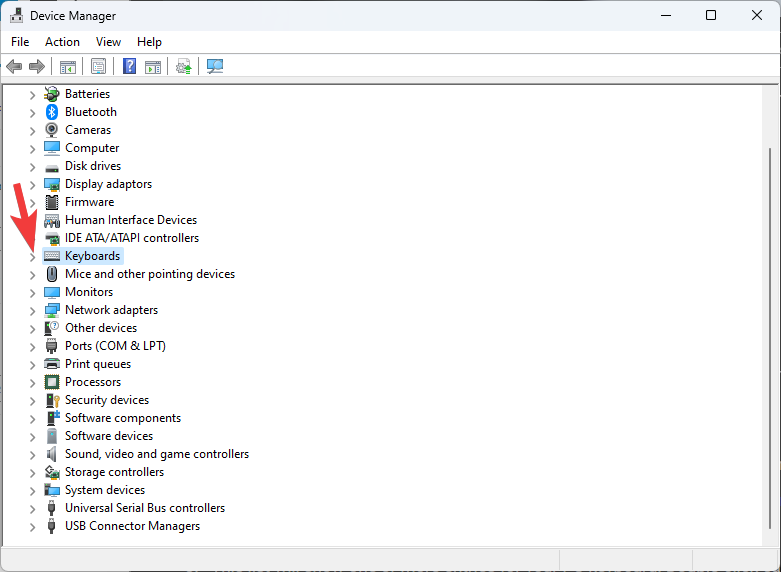Click the blue Help question mark icon
Viewport: 781px width, 572px height.
pos(130,66)
